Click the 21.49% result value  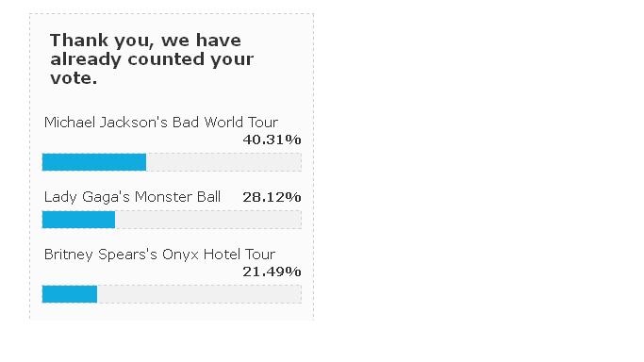[x=272, y=271]
